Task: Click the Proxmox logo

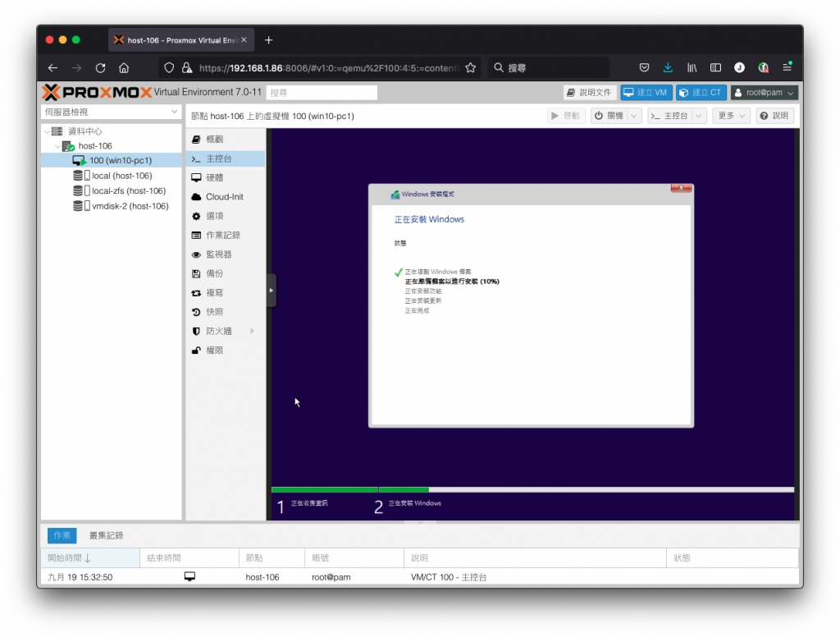Action: click(x=97, y=92)
